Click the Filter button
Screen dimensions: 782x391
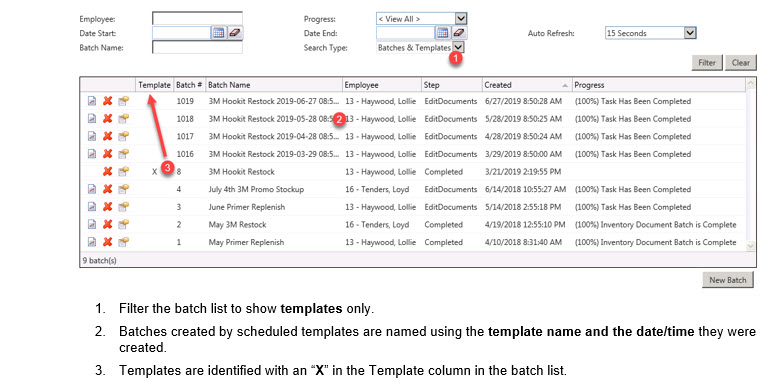(707, 62)
